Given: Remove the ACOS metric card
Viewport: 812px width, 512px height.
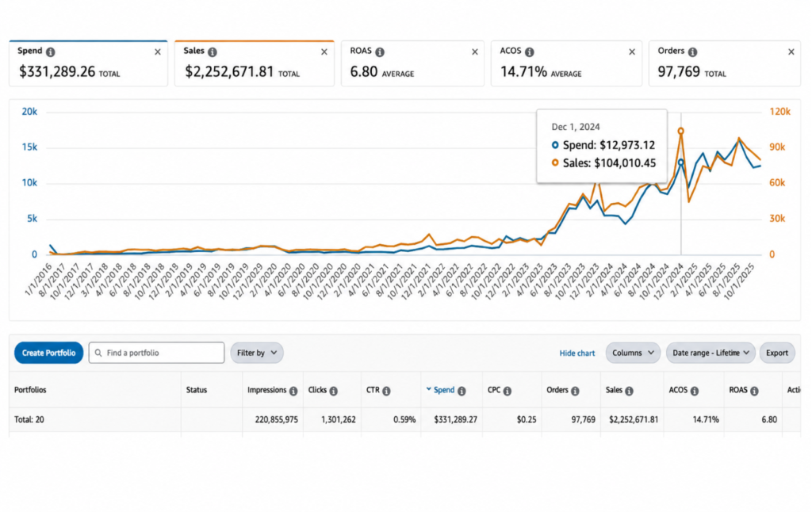Looking at the screenshot, I should tap(632, 52).
